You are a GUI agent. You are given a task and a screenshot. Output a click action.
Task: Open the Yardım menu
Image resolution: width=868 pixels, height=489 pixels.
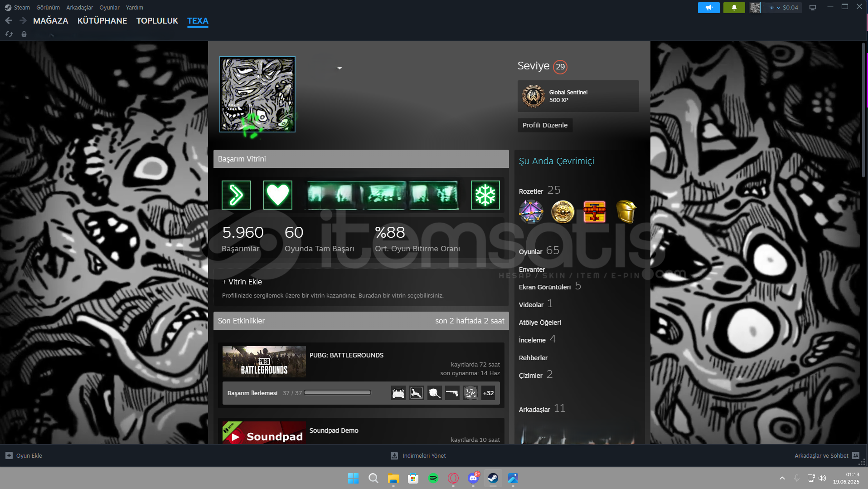tap(134, 7)
